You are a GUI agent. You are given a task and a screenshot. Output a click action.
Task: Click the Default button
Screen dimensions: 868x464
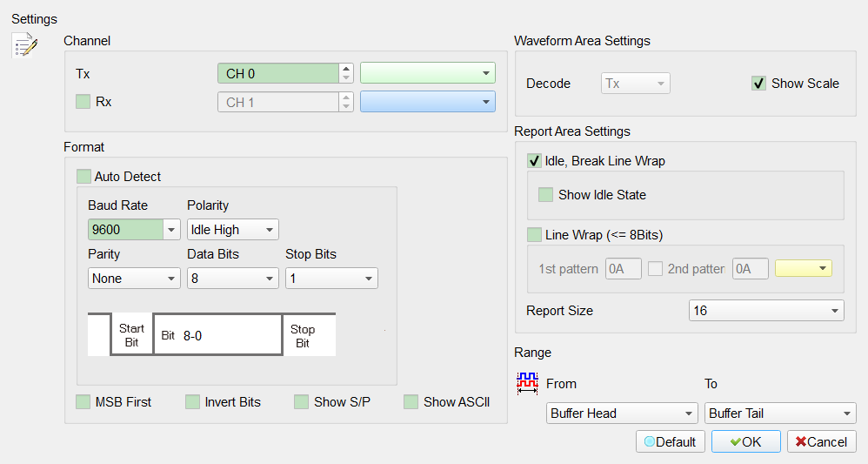pyautogui.click(x=671, y=442)
